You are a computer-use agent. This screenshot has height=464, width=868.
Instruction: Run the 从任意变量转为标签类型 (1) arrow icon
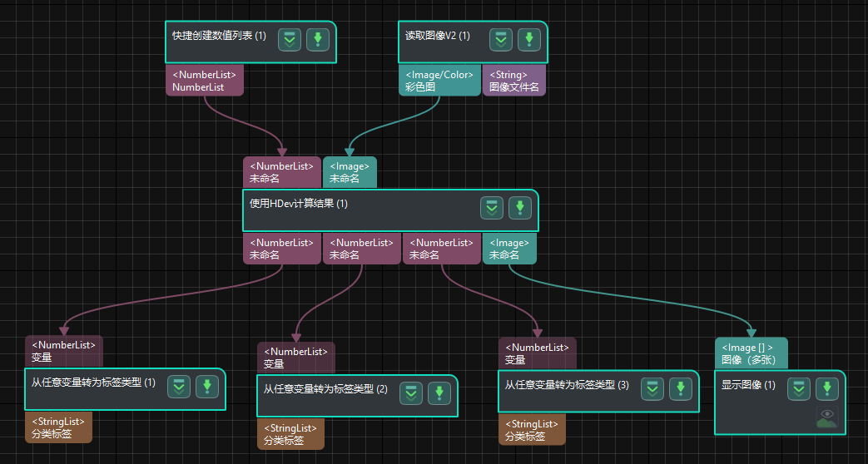click(207, 386)
